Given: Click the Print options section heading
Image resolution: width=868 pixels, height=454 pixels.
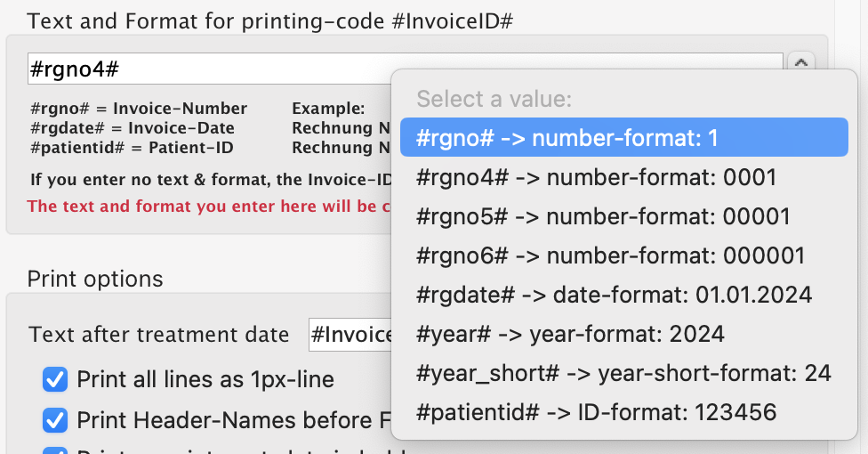Looking at the screenshot, I should point(95,279).
